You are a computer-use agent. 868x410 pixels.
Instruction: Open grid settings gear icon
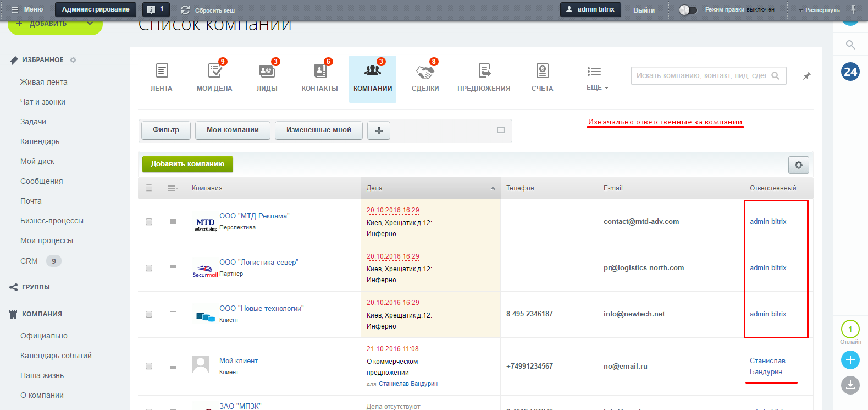tap(799, 165)
